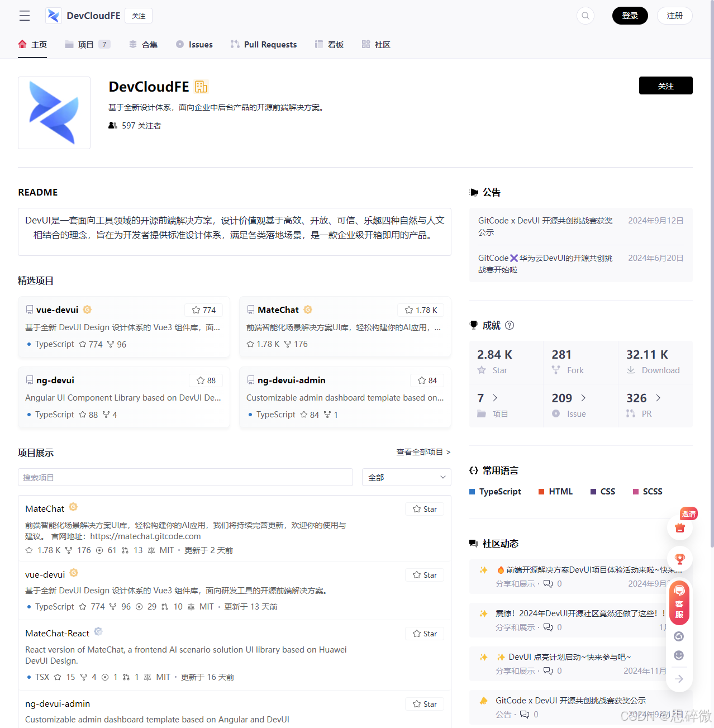
Task: Click the swirl icon below 客服
Action: [679, 636]
